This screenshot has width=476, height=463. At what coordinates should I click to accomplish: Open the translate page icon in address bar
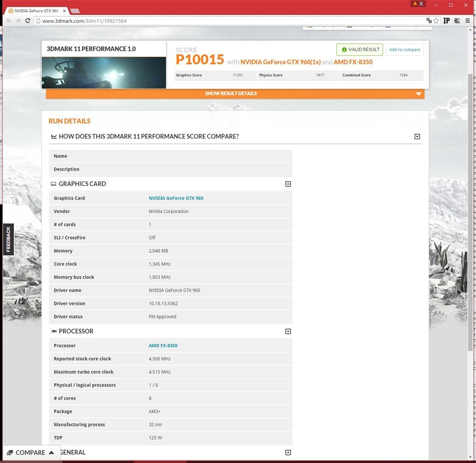point(429,20)
